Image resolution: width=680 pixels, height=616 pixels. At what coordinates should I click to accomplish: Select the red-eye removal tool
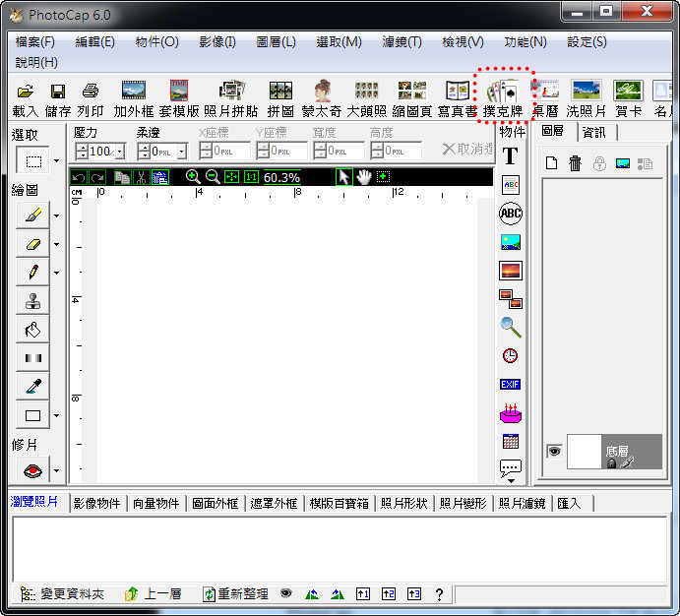click(32, 470)
